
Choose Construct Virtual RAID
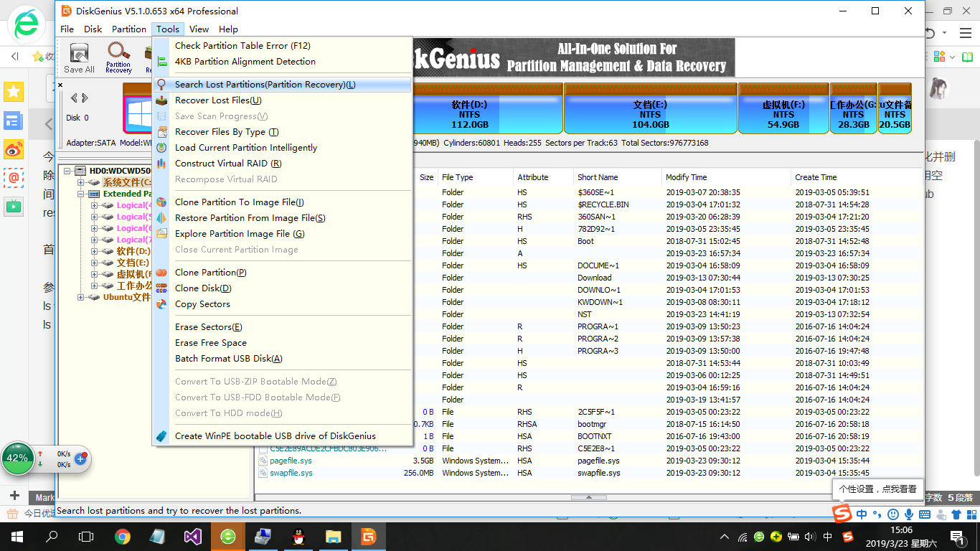click(283, 164)
